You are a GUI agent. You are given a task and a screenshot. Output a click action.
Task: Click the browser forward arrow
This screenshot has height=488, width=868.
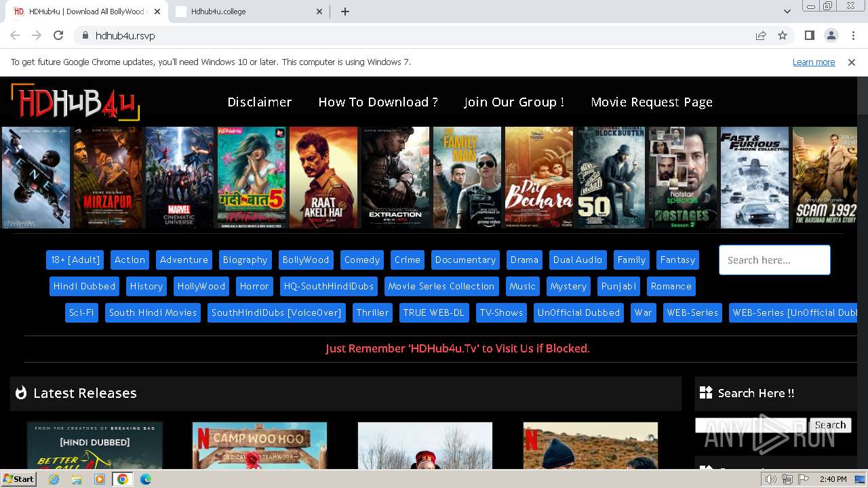pyautogui.click(x=37, y=35)
